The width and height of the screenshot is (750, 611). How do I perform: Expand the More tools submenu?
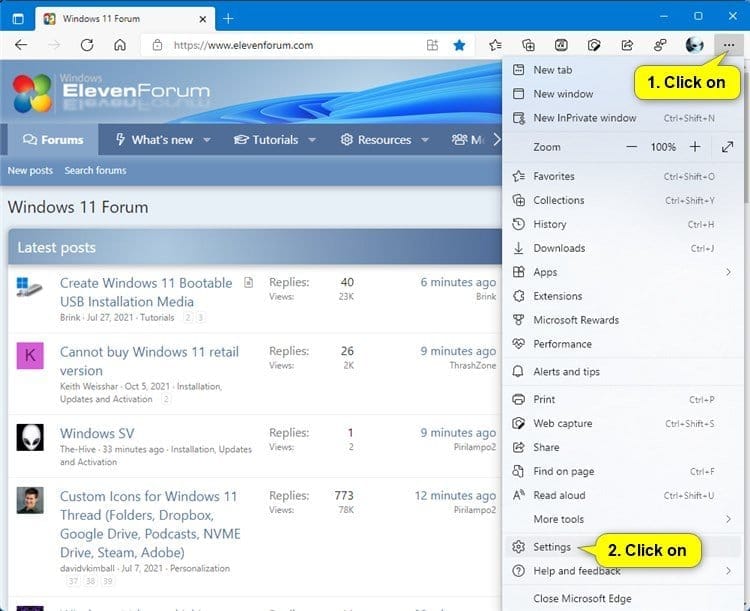(623, 519)
